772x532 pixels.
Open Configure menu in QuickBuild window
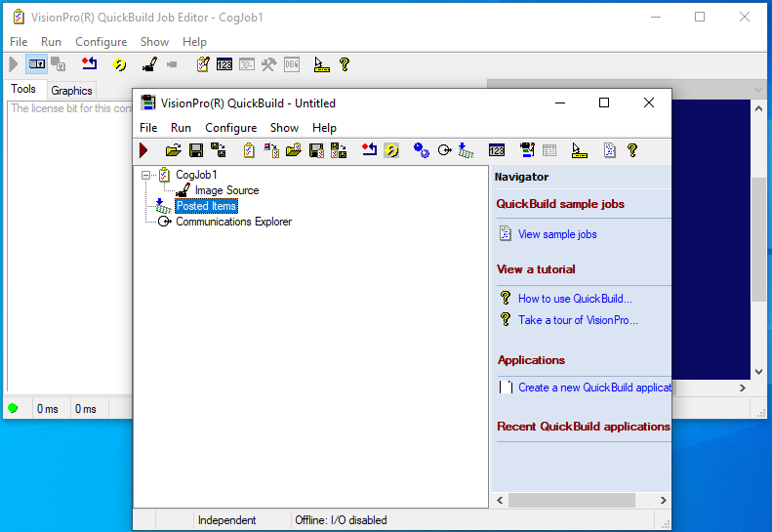click(231, 128)
